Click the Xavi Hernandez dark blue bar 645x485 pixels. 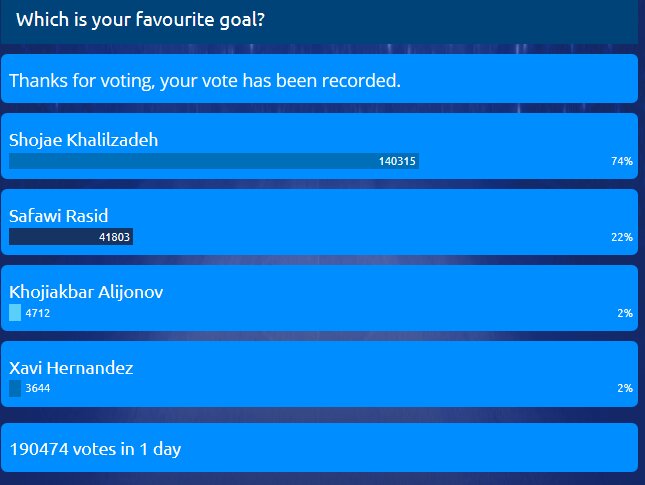click(15, 389)
